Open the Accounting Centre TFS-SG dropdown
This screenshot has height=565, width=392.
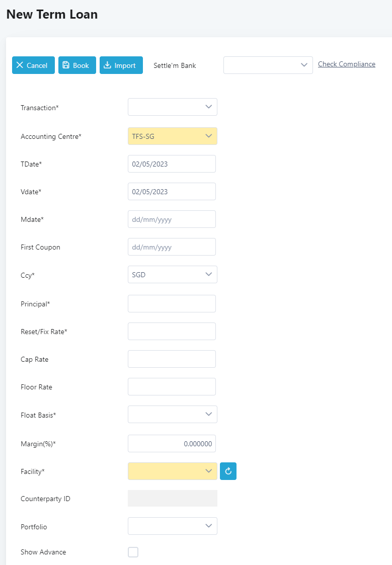172,136
